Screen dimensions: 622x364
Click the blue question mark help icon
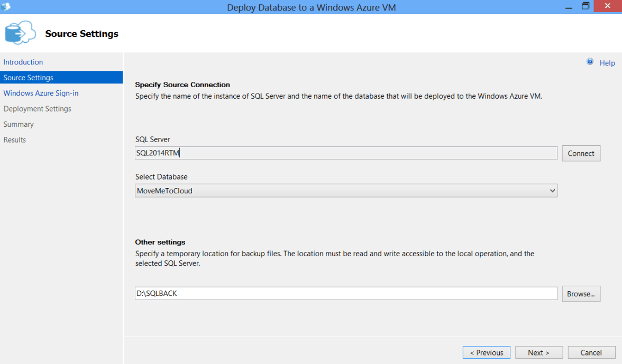tap(590, 62)
